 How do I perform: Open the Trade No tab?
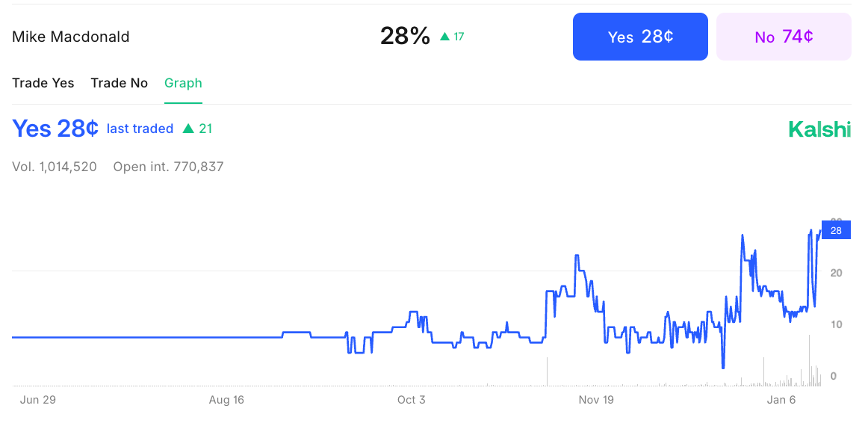[x=120, y=83]
